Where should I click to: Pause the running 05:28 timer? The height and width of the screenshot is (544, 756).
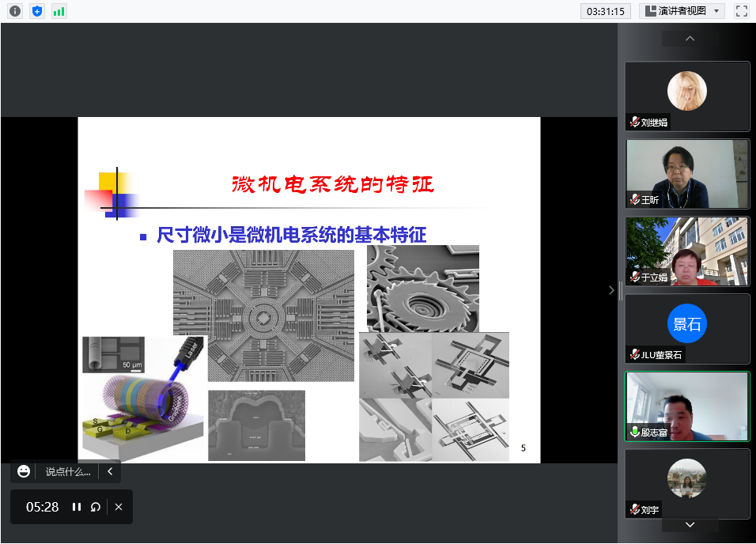pyautogui.click(x=77, y=507)
